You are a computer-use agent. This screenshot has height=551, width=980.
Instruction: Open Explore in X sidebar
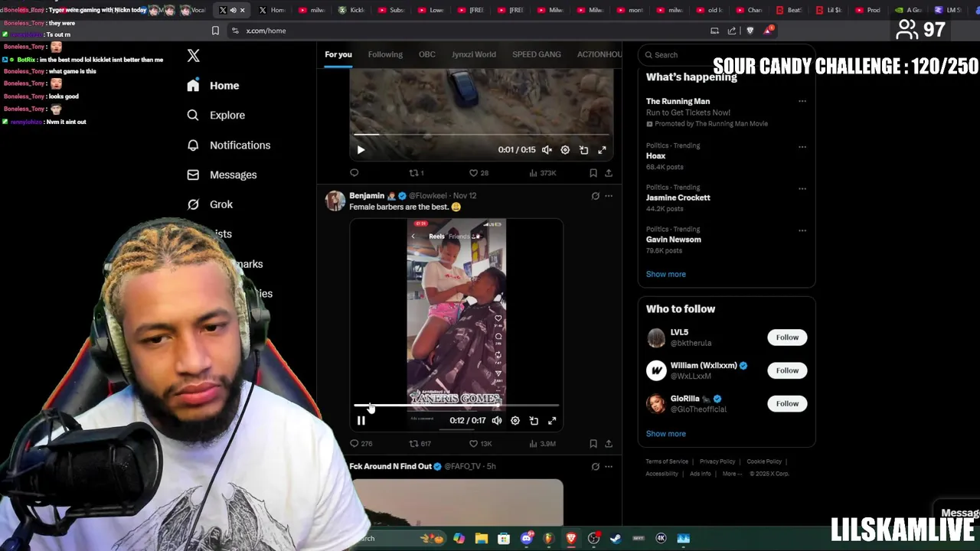pyautogui.click(x=216, y=115)
